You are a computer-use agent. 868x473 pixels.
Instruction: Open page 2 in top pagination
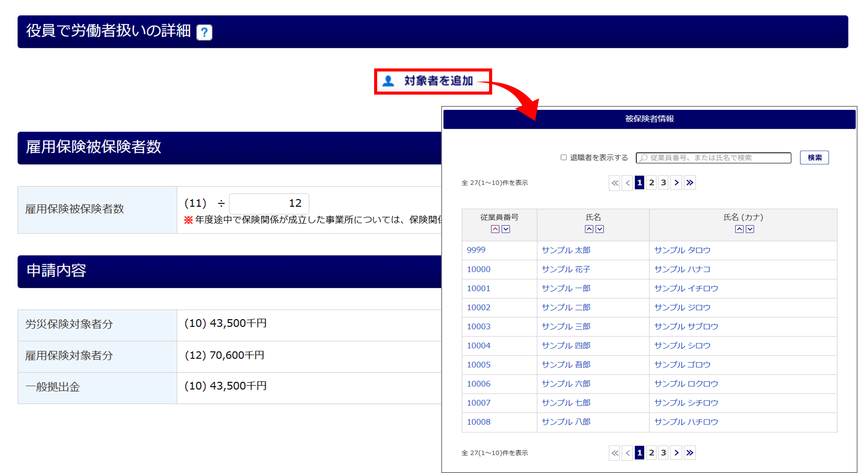pyautogui.click(x=652, y=183)
